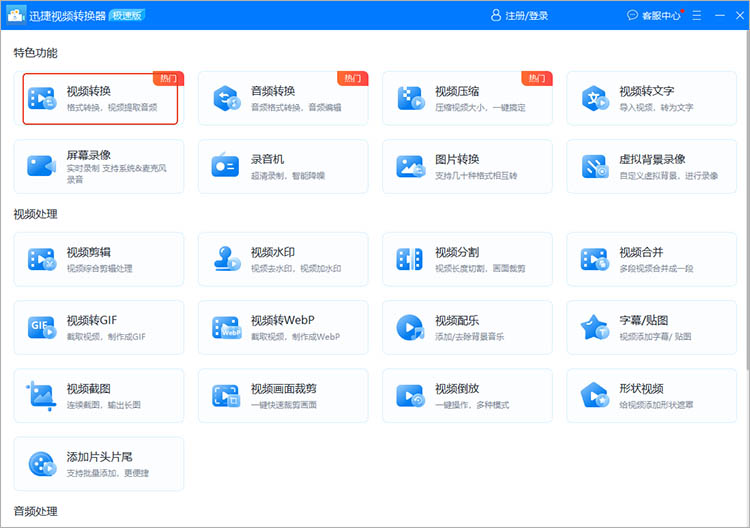Click the 音频处理 section heading
The width and height of the screenshot is (750, 528).
point(35,511)
